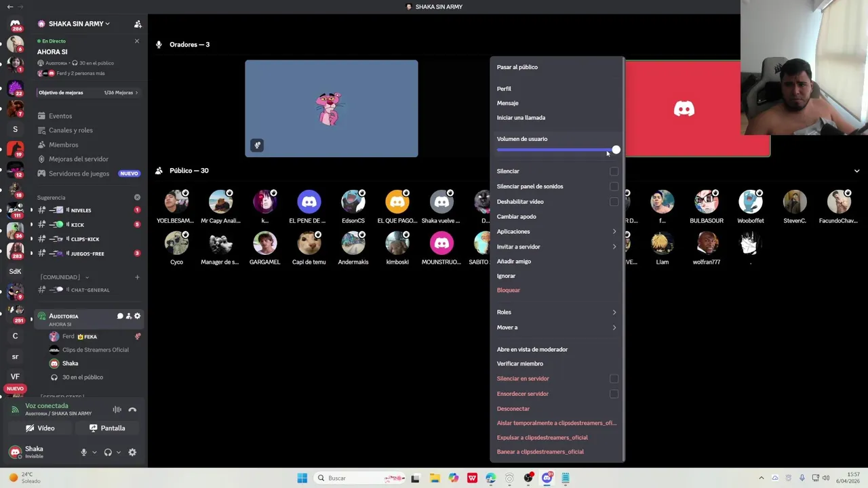868x488 pixels.
Task: Check Ensordecer servidor checkbox
Action: click(614, 394)
